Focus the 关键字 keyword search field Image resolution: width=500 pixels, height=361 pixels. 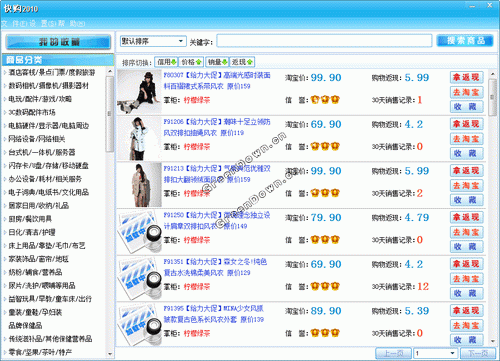324,41
